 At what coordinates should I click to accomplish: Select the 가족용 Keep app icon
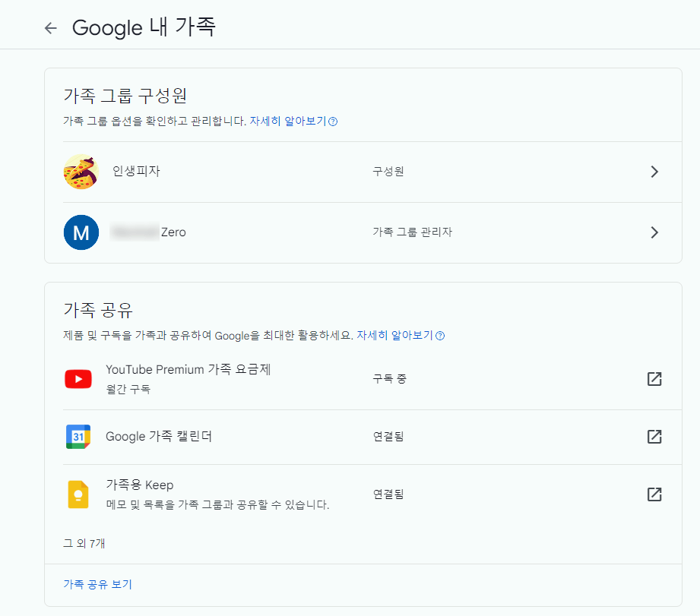tap(78, 494)
